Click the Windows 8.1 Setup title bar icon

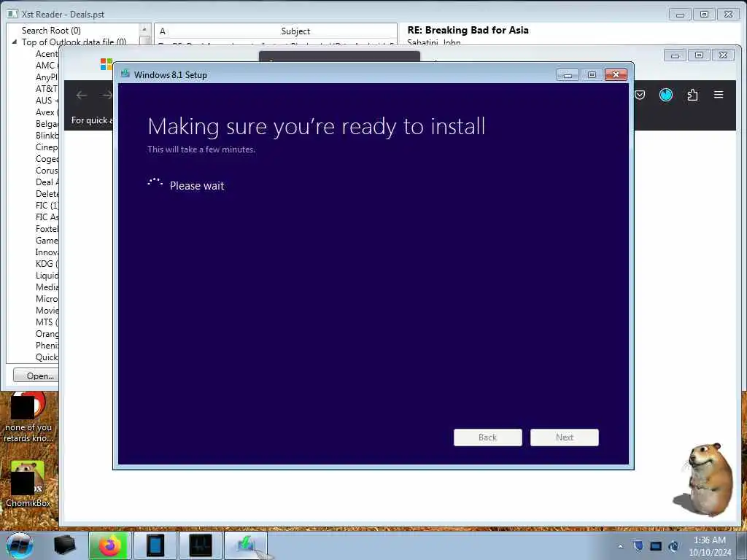pos(125,74)
